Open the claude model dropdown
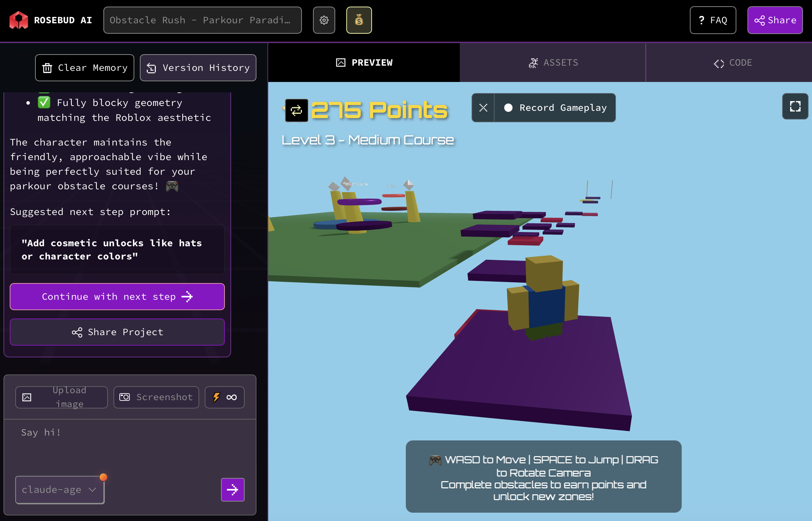The width and height of the screenshot is (812, 521). 60,490
